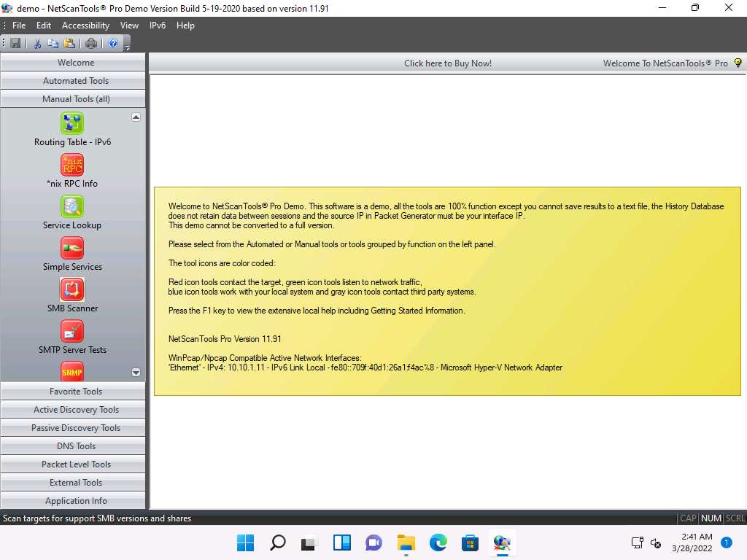Viewport: 747px width, 560px height.
Task: Click the Print toolbar icon
Action: coord(91,44)
